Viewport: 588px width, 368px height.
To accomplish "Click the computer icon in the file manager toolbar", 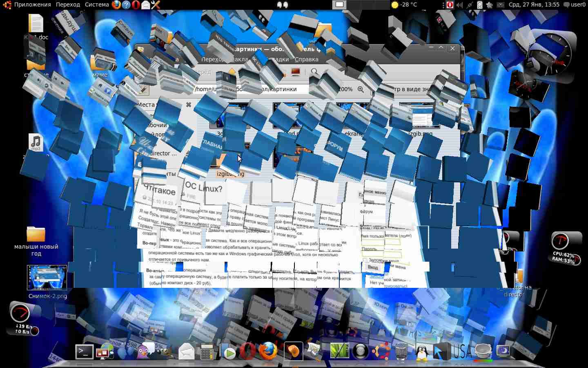I will 295,72.
